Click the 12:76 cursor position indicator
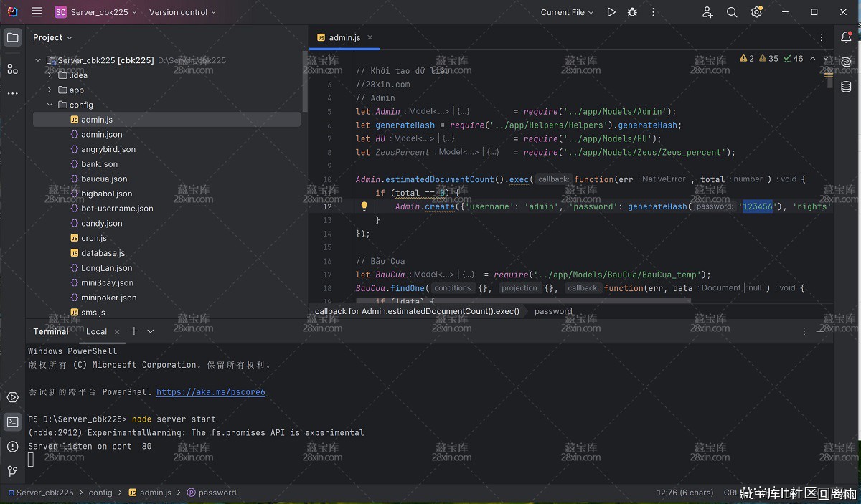The height and width of the screenshot is (504, 861). 684,493
